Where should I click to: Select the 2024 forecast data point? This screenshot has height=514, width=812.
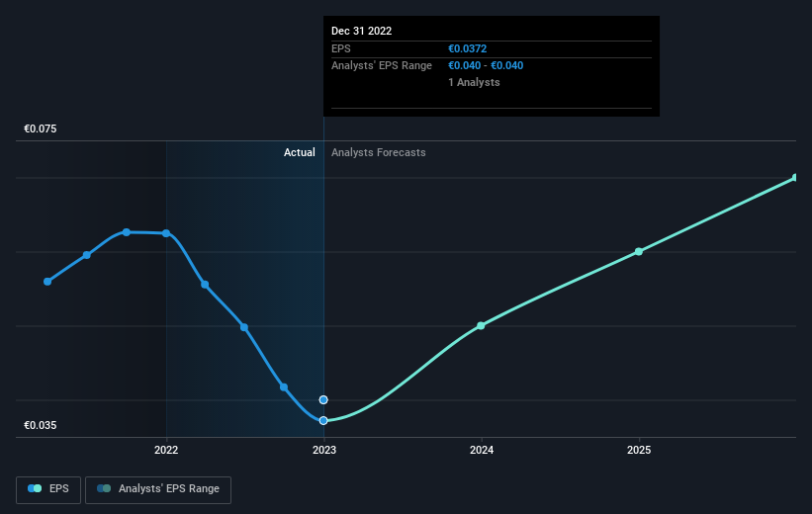coord(481,325)
